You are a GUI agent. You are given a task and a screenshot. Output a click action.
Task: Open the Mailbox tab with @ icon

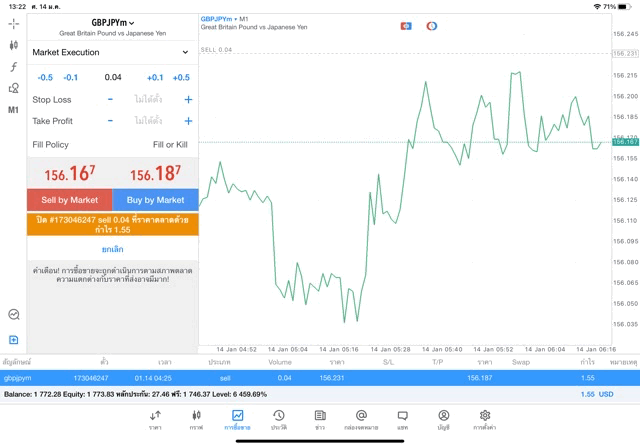[x=361, y=420]
